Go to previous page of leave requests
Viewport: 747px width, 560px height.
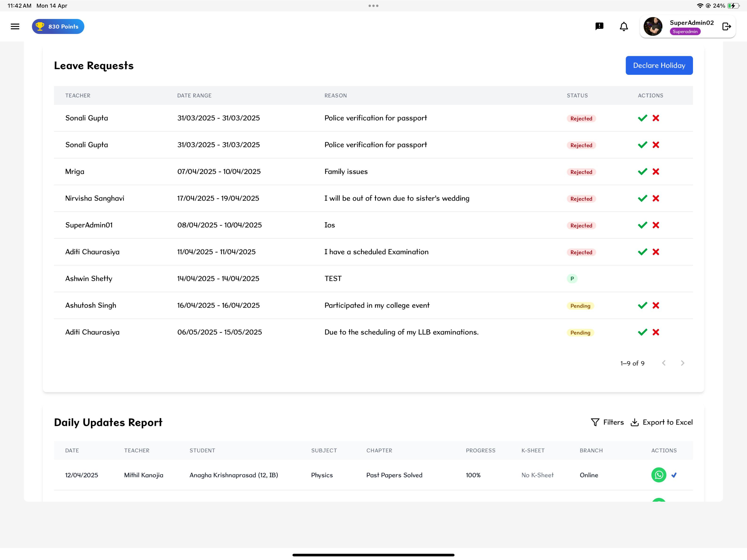664,363
